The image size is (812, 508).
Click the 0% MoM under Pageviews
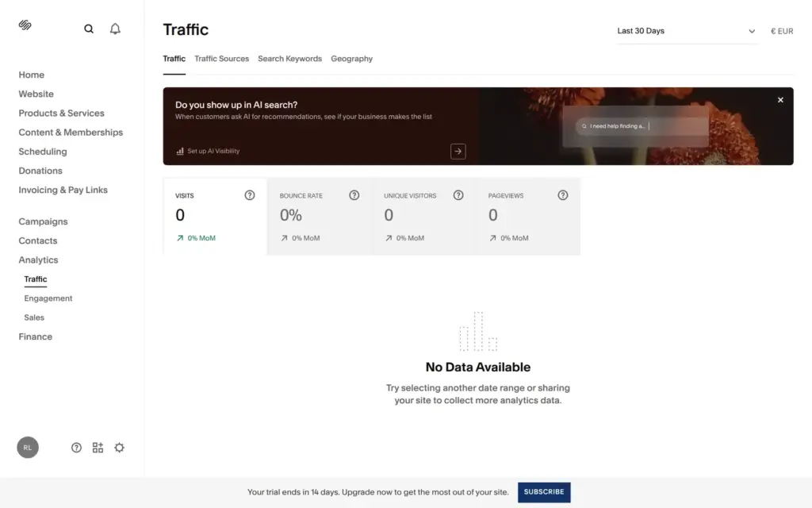pos(514,238)
